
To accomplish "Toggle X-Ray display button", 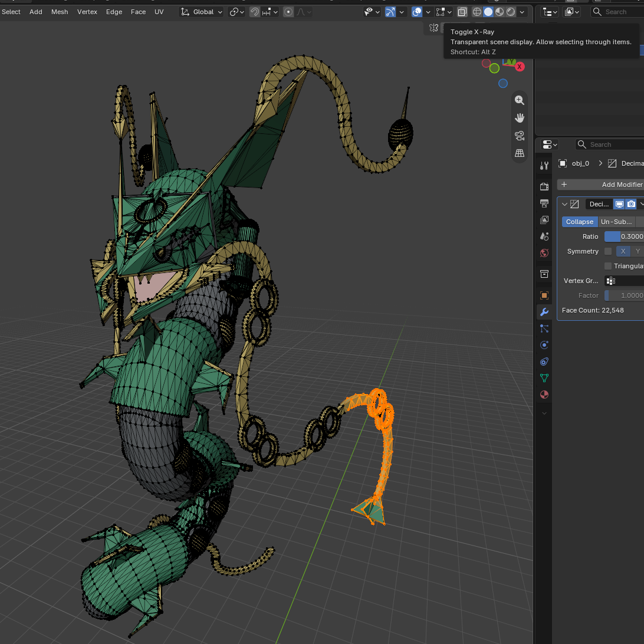I will [x=462, y=12].
